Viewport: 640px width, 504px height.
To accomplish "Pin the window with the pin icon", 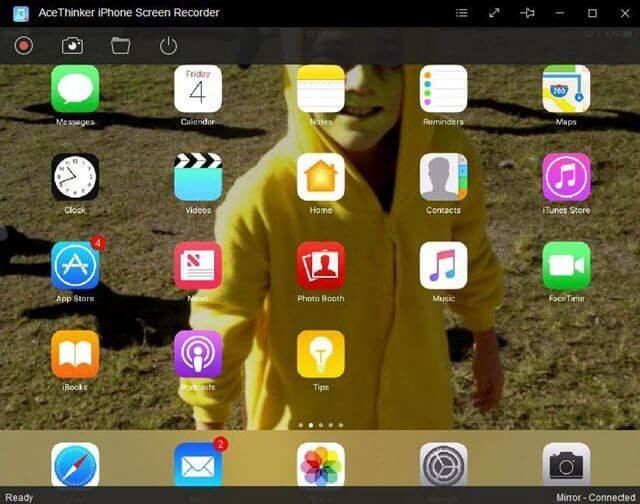I will [x=527, y=13].
